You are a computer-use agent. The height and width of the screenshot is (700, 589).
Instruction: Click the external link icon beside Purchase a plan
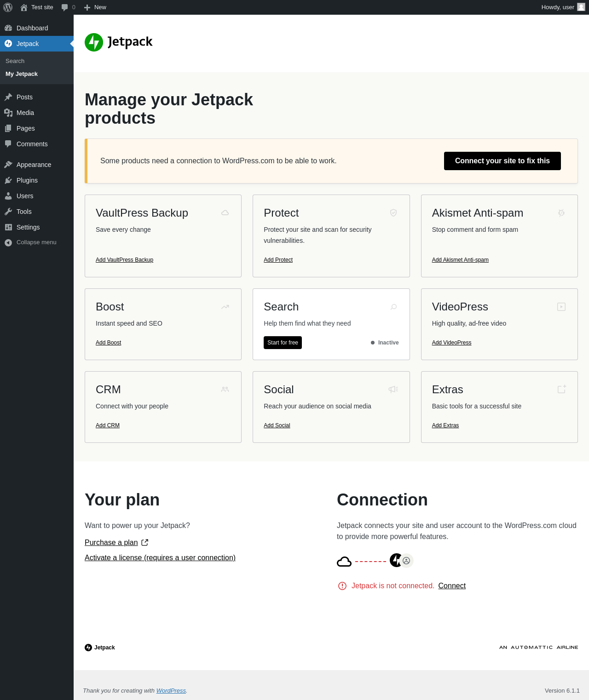click(x=144, y=542)
